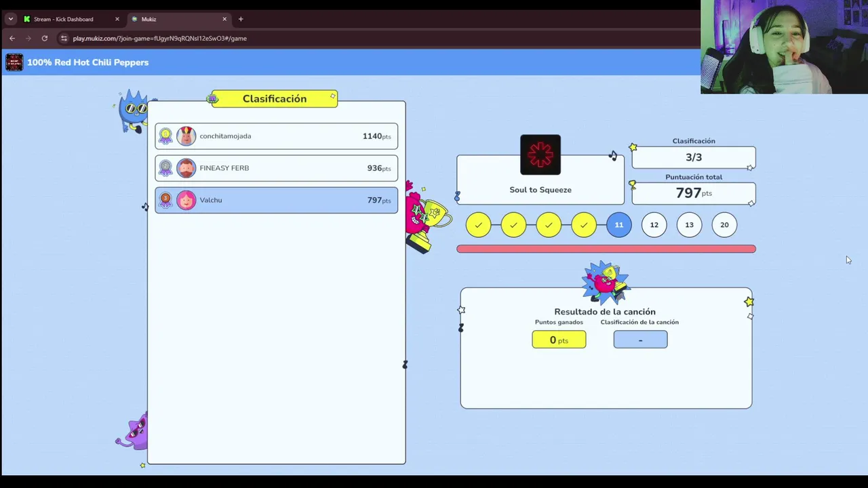Click the red song timer progress bar
This screenshot has width=868, height=488.
[x=606, y=249]
